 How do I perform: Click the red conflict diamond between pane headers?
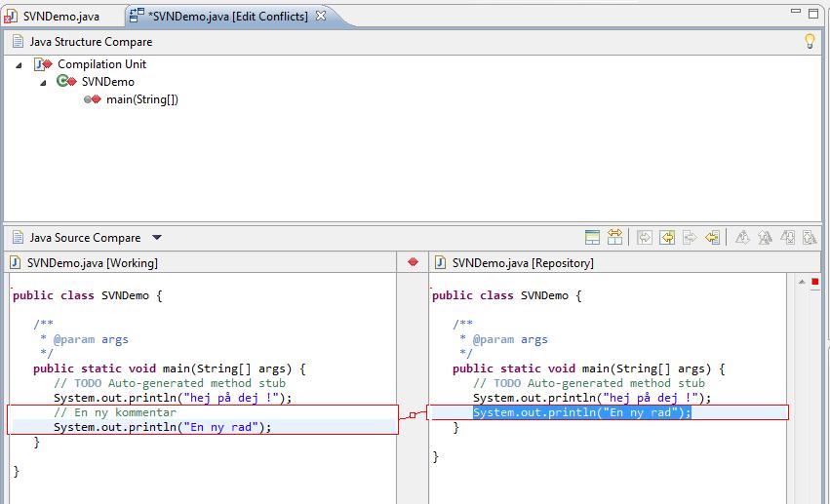click(x=413, y=262)
